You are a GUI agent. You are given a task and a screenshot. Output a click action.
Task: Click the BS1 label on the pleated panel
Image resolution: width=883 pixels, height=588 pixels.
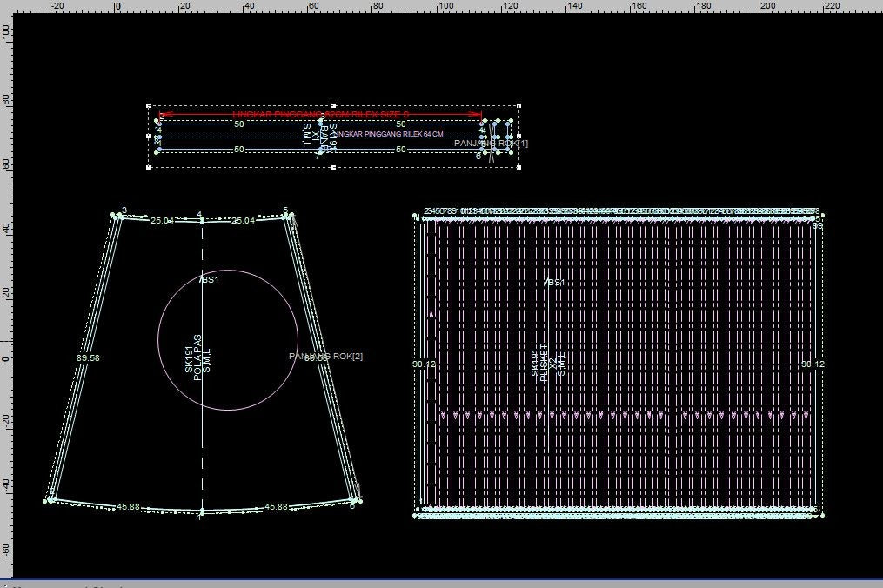555,283
